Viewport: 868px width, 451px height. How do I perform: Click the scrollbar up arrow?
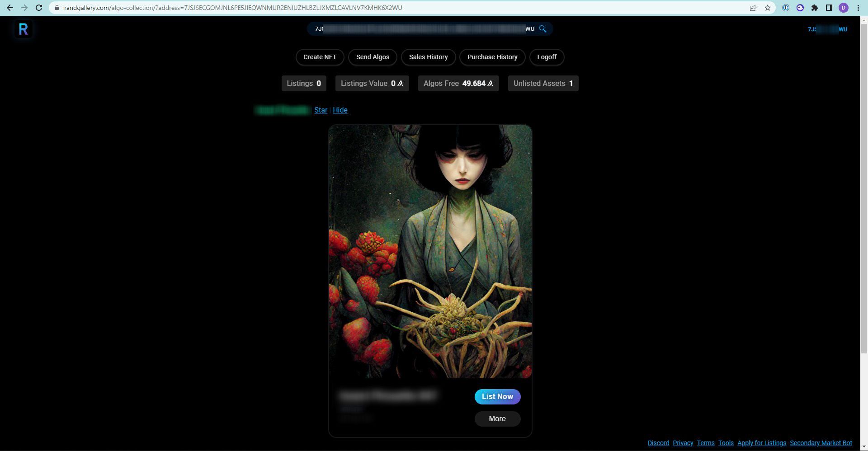[x=864, y=20]
